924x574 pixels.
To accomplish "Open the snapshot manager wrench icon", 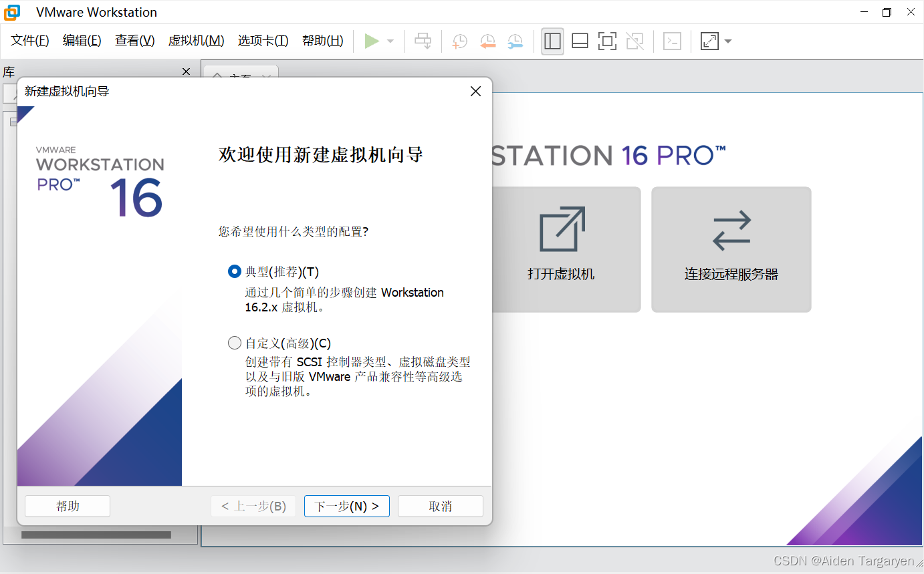I will tap(515, 41).
